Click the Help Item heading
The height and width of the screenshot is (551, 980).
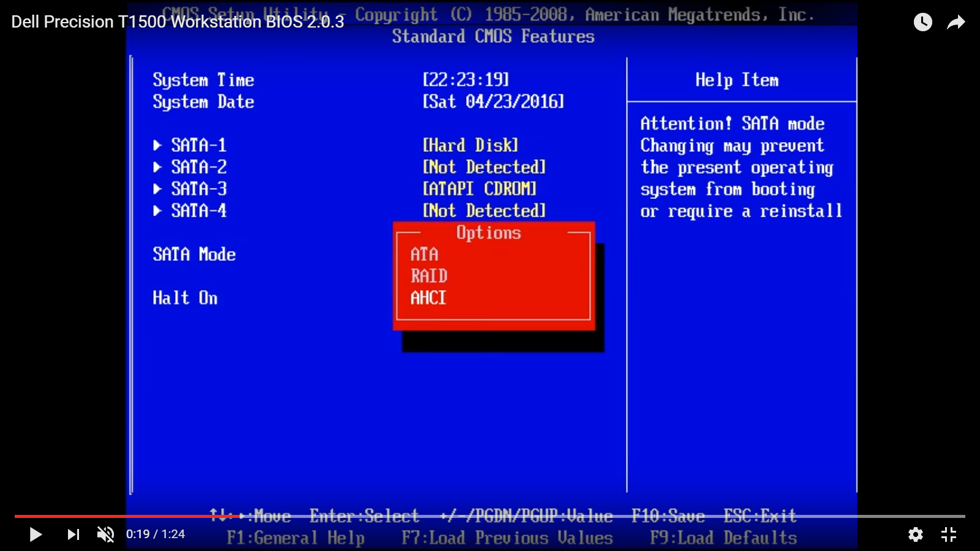(737, 80)
